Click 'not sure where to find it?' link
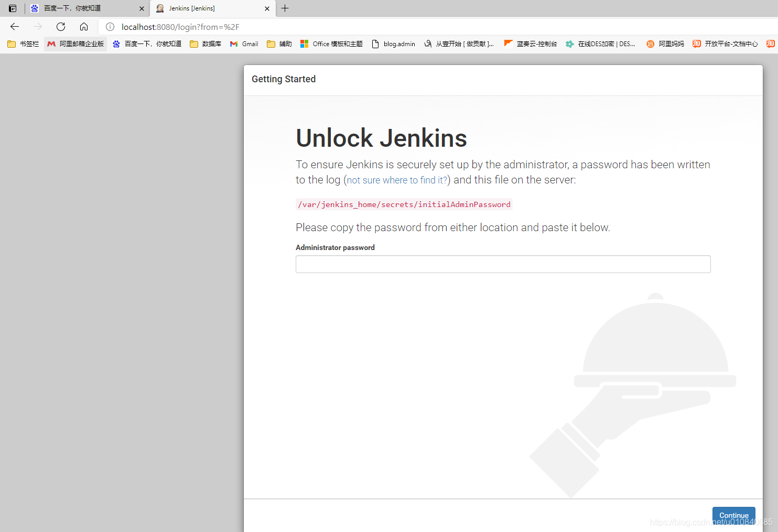The image size is (778, 532). pyautogui.click(x=397, y=180)
